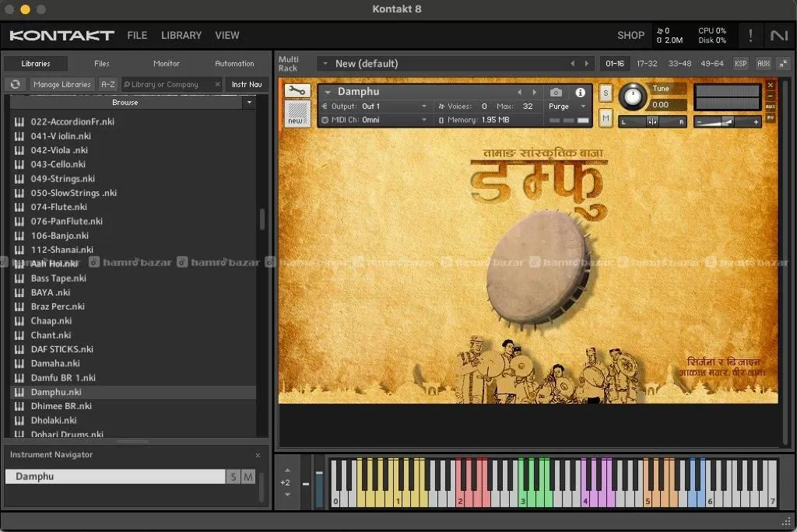The image size is (797, 532).
Task: Click the exclamation alert icon
Action: point(750,36)
